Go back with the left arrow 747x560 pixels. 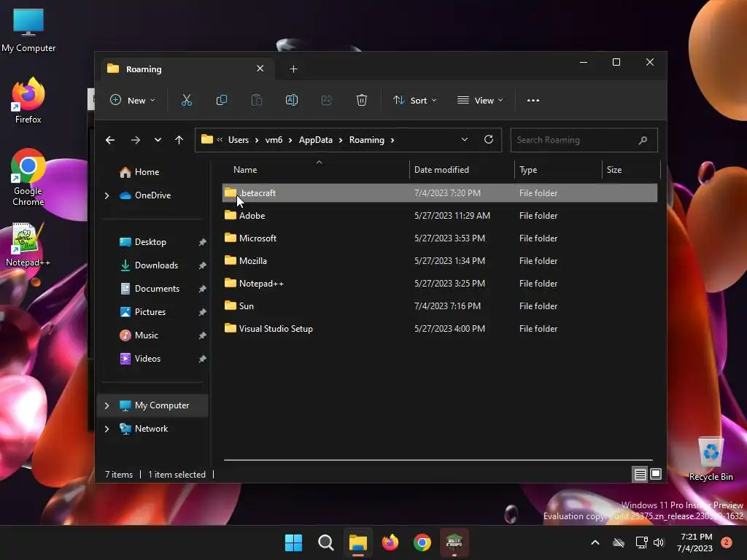pos(110,140)
